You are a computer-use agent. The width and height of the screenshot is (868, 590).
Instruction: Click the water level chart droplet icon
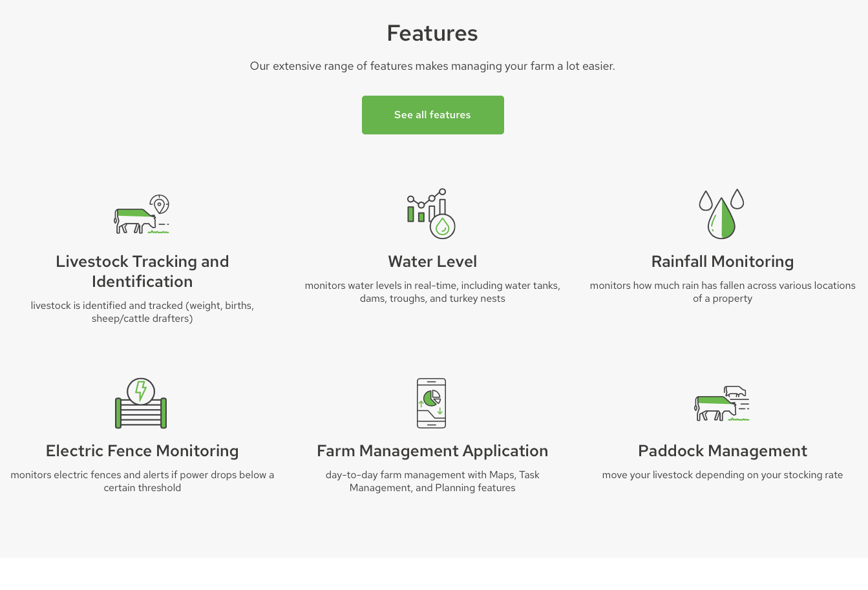[x=432, y=214]
